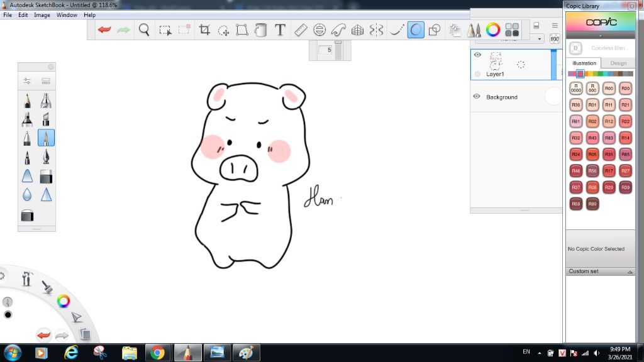Select the Distort transform tool
This screenshot has width=644, height=362.
242,30
